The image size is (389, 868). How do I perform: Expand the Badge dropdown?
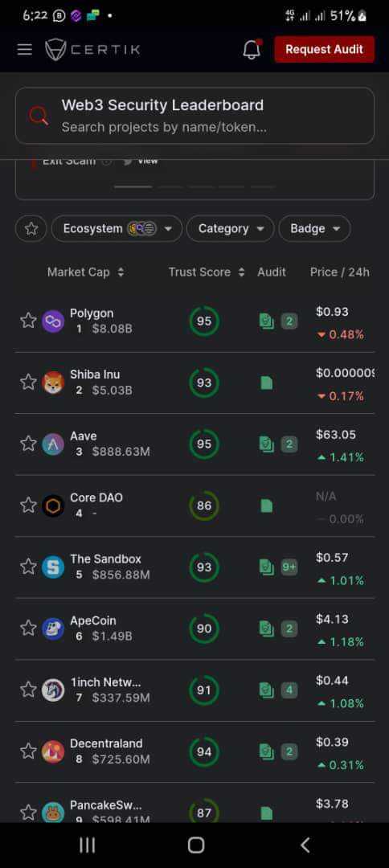pyautogui.click(x=314, y=228)
